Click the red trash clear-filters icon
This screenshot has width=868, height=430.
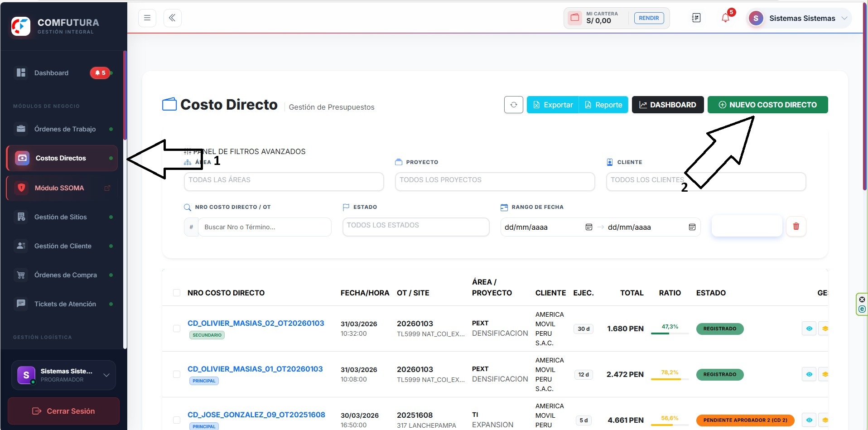tap(796, 226)
